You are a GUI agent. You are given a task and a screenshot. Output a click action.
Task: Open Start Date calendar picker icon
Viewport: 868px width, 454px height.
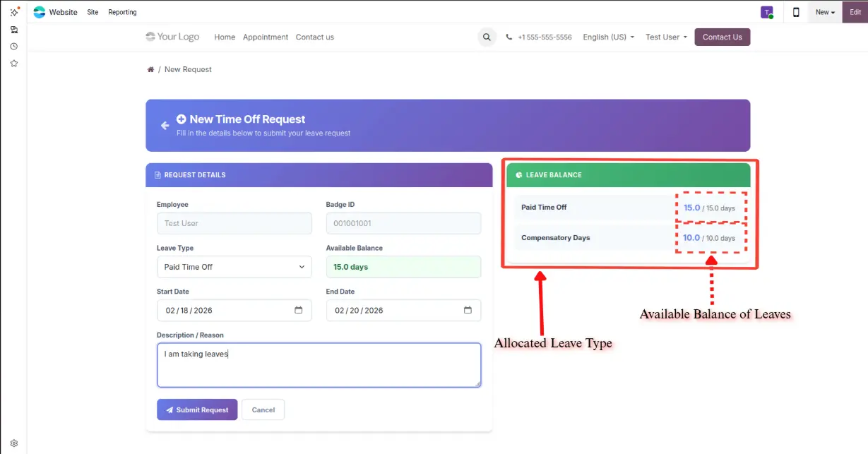coord(298,311)
